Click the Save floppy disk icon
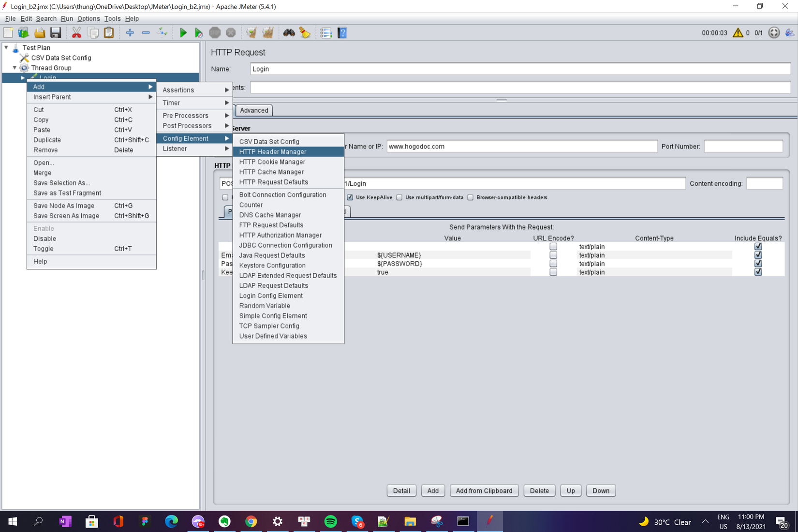This screenshot has width=798, height=532. pos(56,33)
